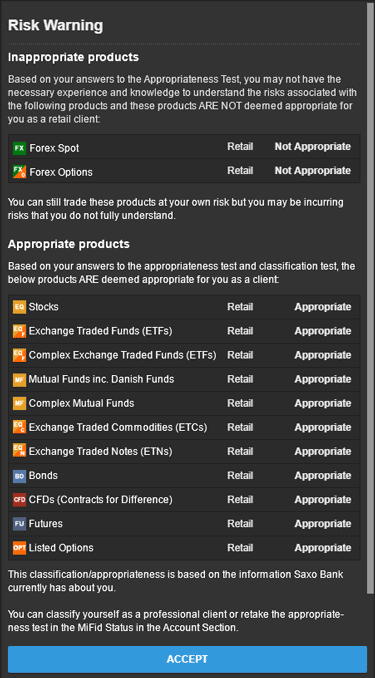Click Not Appropriate status for Forex Spot
Screen dimensions: 375x678
(x=313, y=147)
